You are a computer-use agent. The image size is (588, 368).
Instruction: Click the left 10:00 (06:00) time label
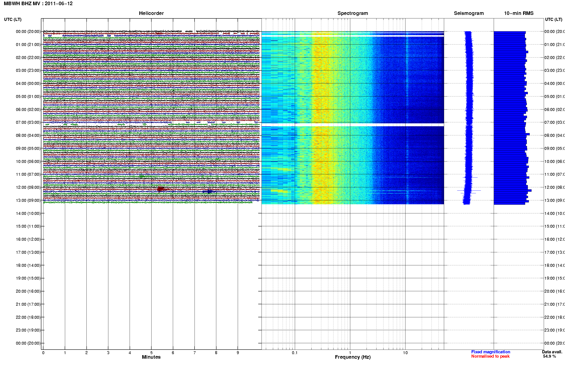[x=28, y=161]
